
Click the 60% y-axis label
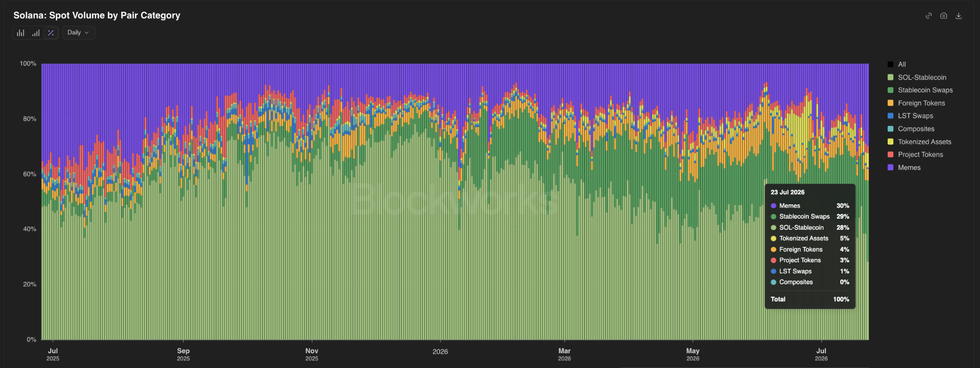[30, 174]
